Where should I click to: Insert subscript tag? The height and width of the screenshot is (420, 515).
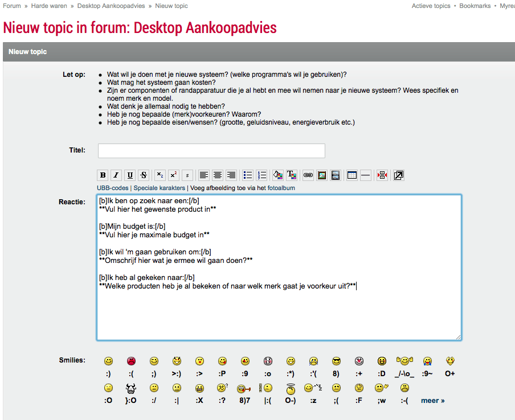[x=160, y=175]
